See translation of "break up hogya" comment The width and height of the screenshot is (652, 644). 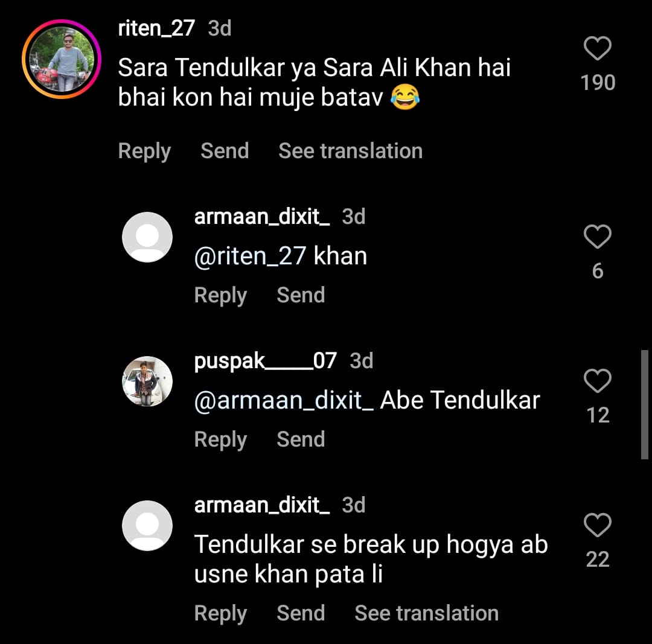pyautogui.click(x=426, y=613)
